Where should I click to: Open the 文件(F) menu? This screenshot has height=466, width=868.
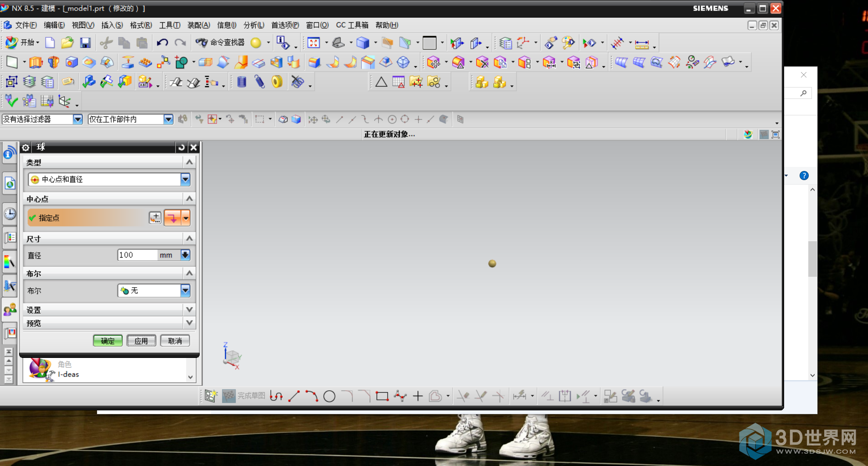(x=26, y=25)
